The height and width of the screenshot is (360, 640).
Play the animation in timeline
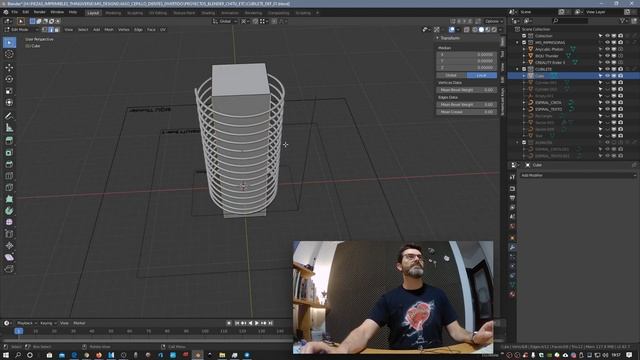(257, 323)
